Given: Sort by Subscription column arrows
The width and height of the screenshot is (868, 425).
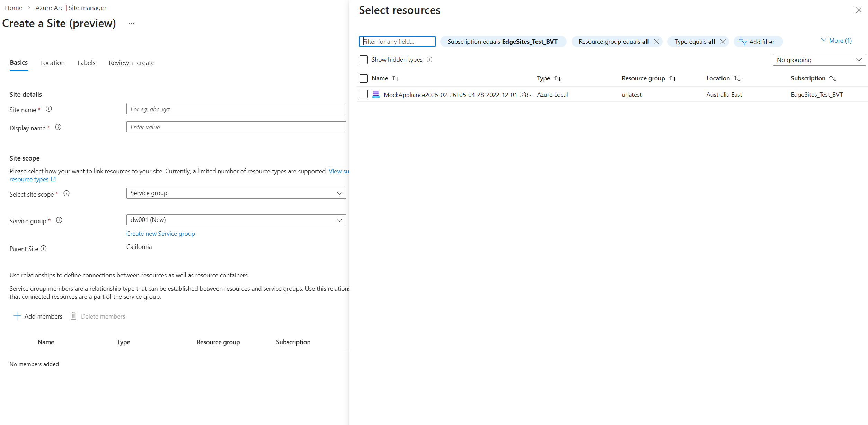Looking at the screenshot, I should pyautogui.click(x=833, y=78).
